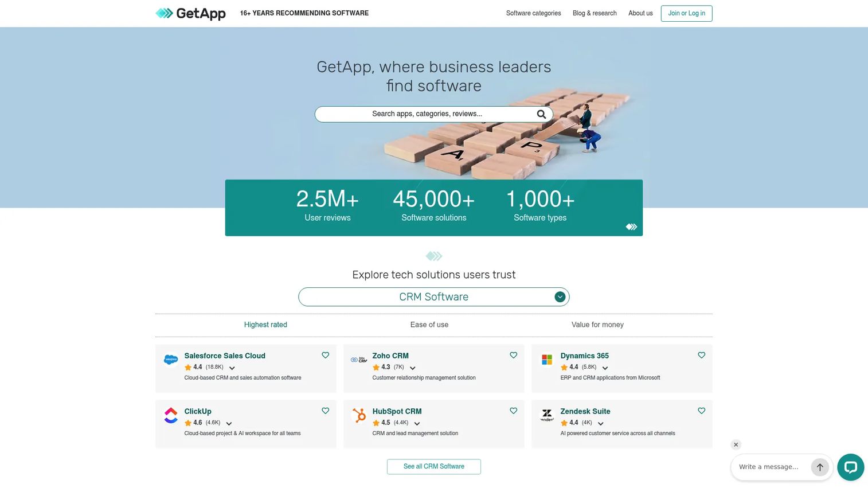The height and width of the screenshot is (488, 868).
Task: Expand Zendesk Suite rating details
Action: (600, 424)
